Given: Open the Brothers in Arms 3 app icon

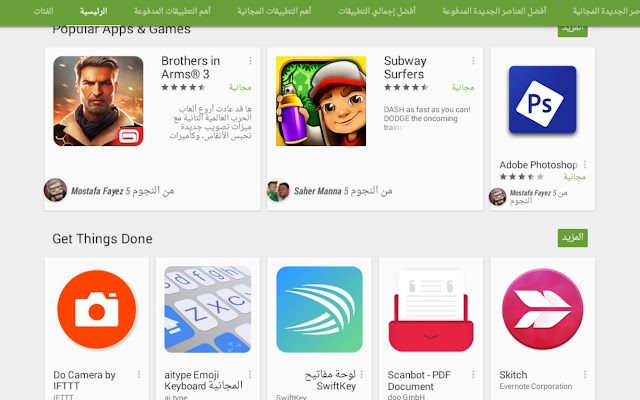Looking at the screenshot, I should tap(98, 101).
